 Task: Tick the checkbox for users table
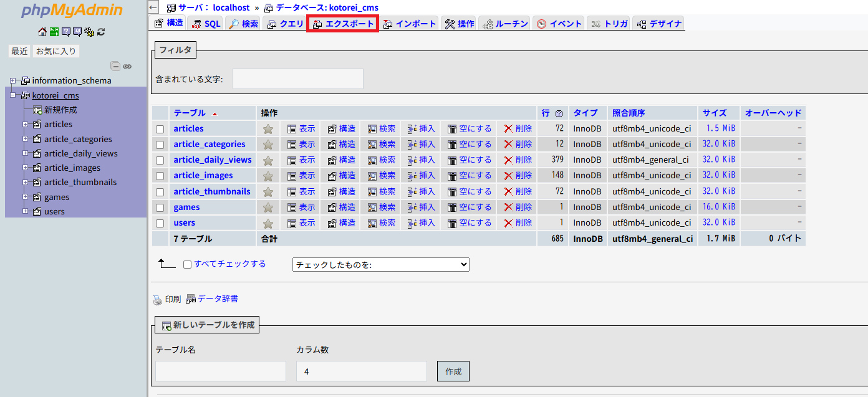[x=160, y=223]
